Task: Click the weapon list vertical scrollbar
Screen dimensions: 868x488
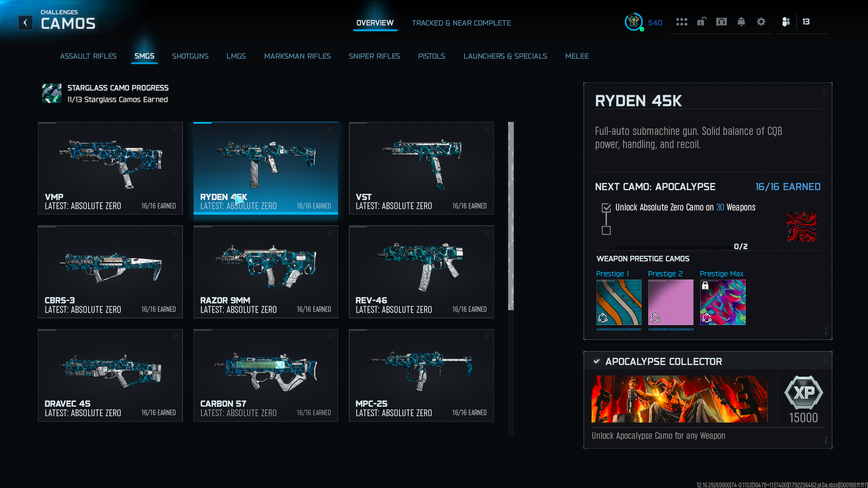Action: [511, 216]
